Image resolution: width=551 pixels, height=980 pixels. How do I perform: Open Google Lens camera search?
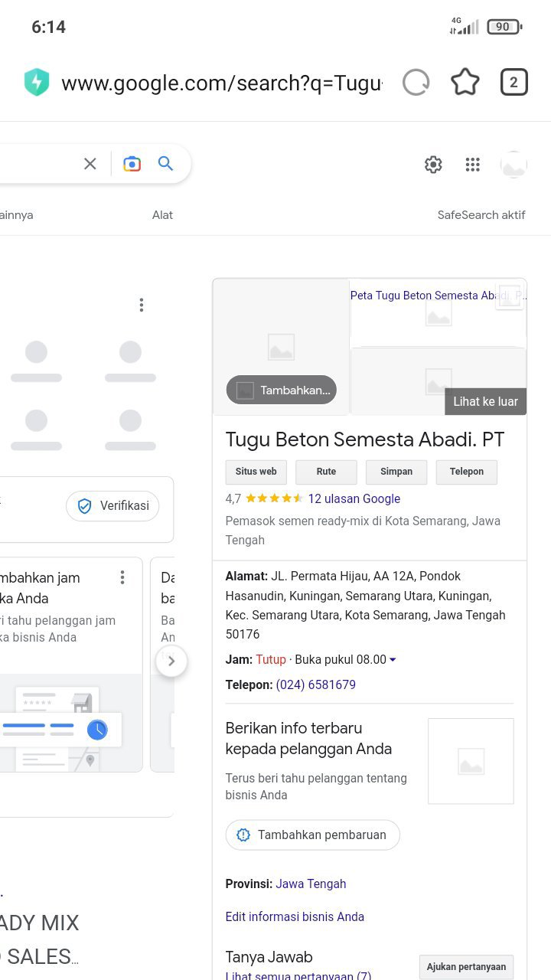click(x=132, y=164)
